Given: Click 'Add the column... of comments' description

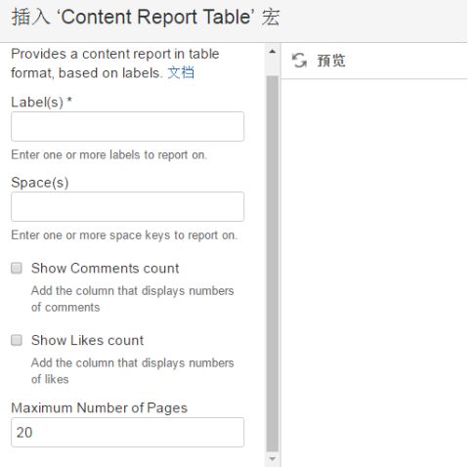Looking at the screenshot, I should click(x=133, y=299).
